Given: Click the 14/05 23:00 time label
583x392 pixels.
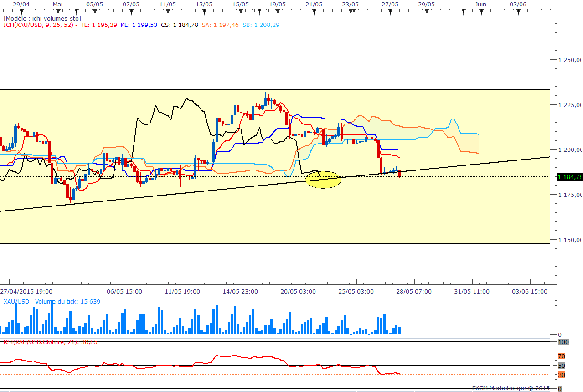Looking at the screenshot, I should (241, 291).
